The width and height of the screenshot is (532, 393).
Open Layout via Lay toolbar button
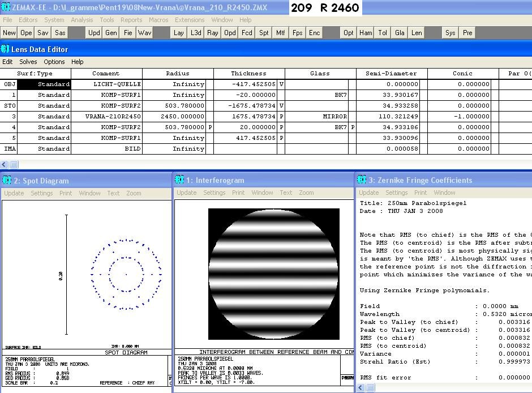tap(179, 33)
